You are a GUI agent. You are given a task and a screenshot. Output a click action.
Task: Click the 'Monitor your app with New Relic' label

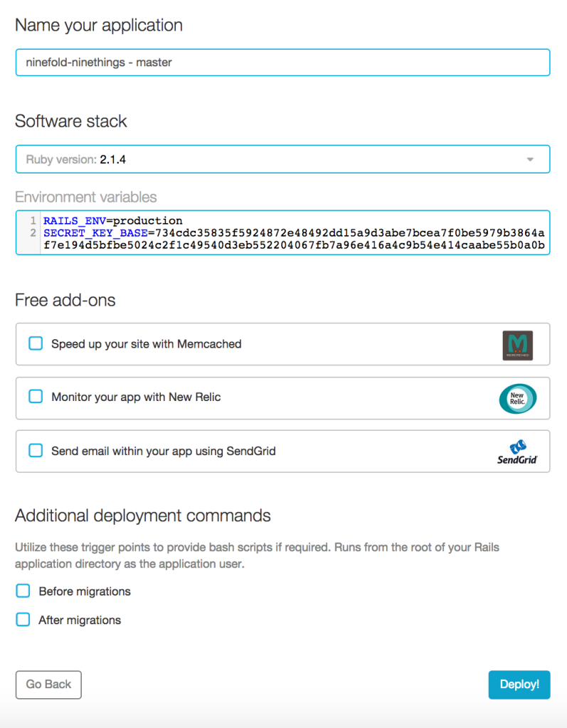tap(136, 397)
